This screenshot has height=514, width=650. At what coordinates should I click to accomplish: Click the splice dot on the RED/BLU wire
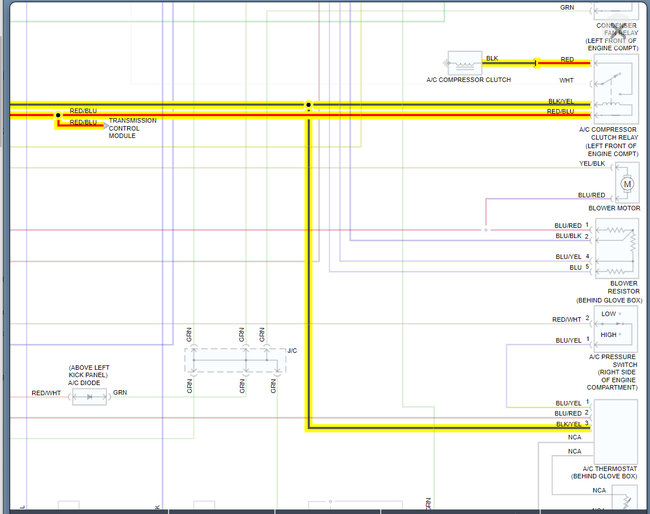pyautogui.click(x=58, y=115)
